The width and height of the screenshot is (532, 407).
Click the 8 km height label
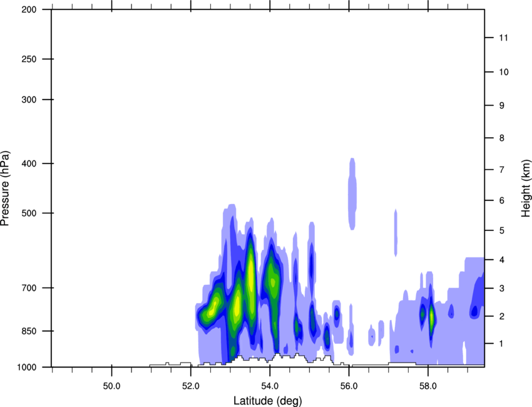point(502,138)
